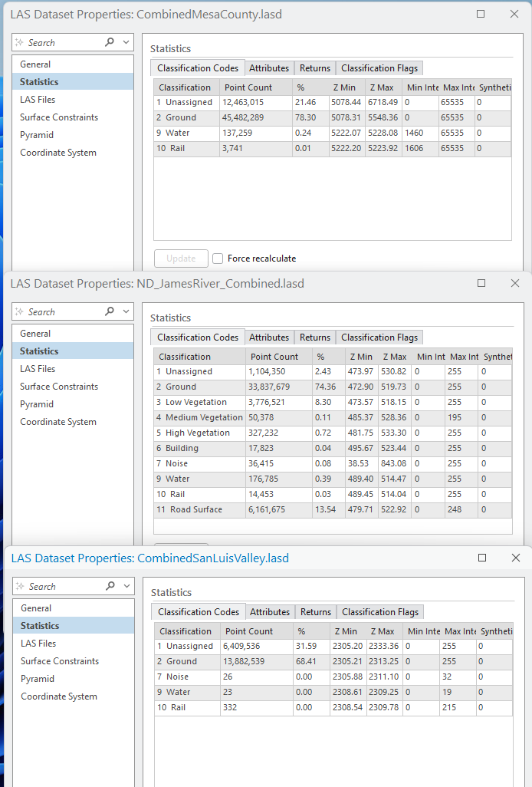Select Coordinate System in ND_JamesRiver sidebar

[x=58, y=422]
